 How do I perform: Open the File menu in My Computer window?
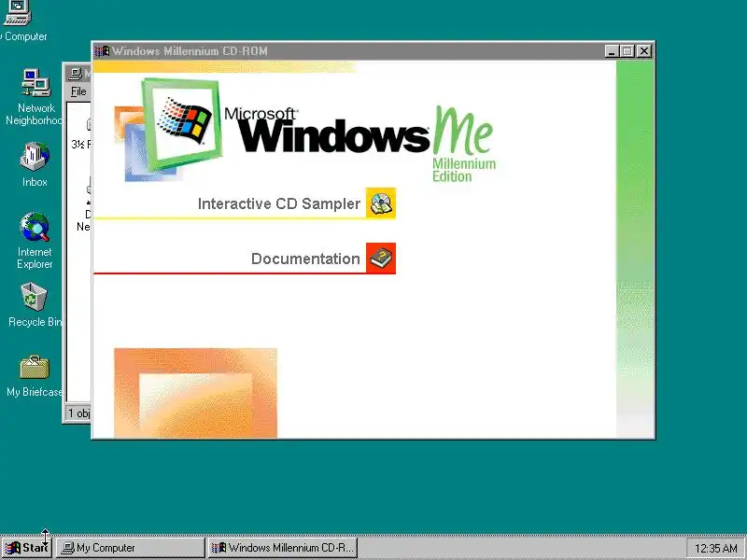coord(78,91)
